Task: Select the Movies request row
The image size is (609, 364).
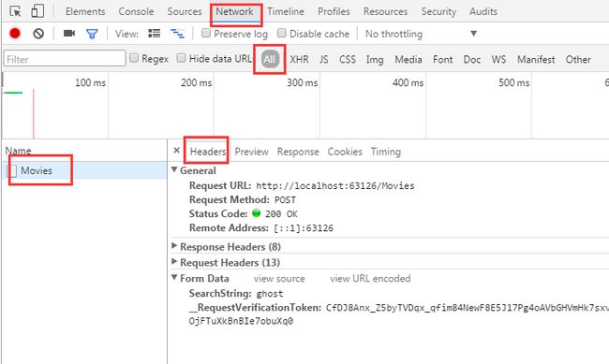Action: pos(84,170)
